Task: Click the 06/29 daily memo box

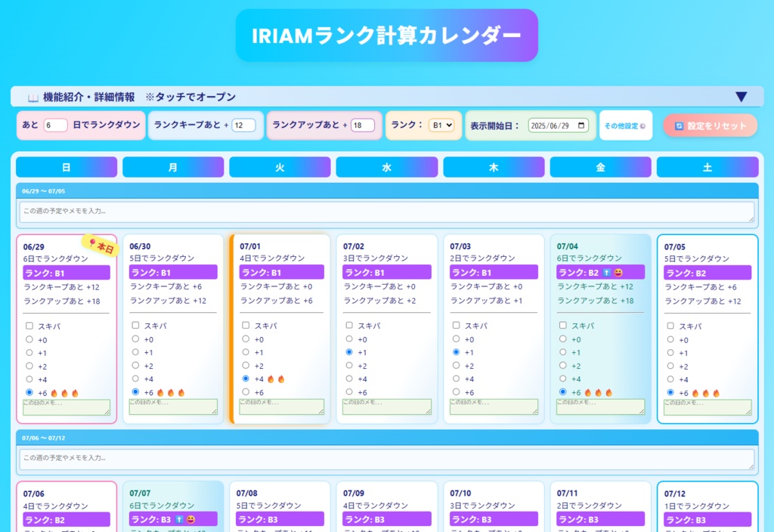Action: point(67,407)
